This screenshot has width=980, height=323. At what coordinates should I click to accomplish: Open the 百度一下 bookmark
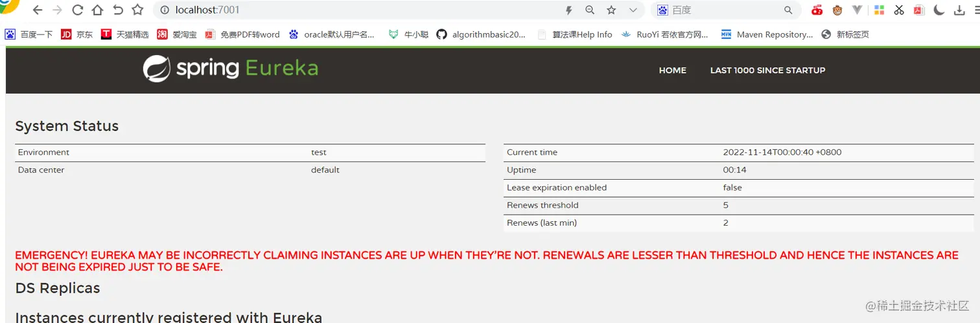click(29, 34)
